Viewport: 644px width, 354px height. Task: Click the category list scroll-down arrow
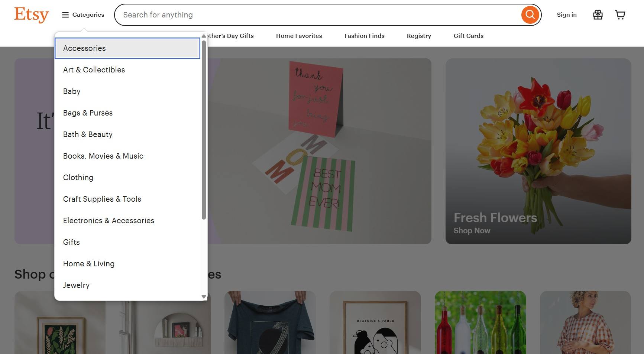click(204, 297)
